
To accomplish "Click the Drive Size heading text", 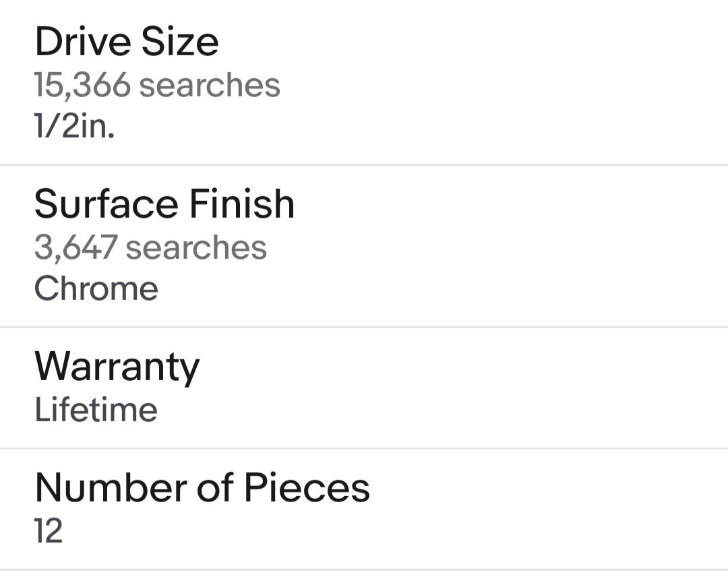I will [x=126, y=42].
